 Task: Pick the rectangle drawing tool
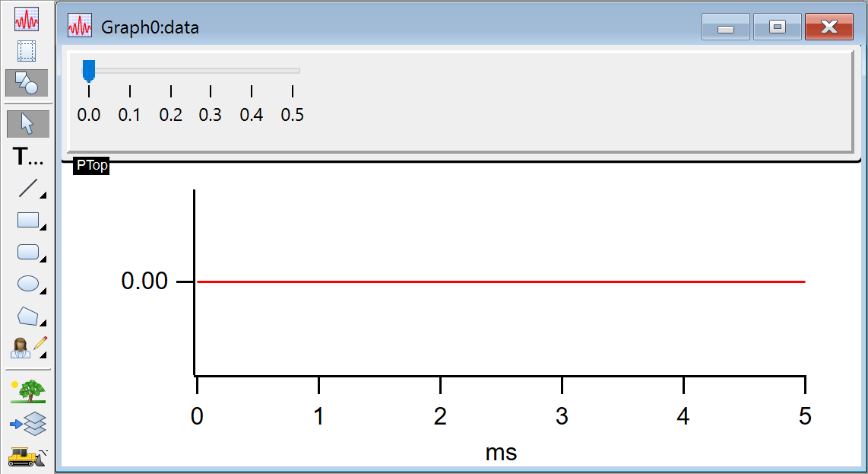coord(28,221)
